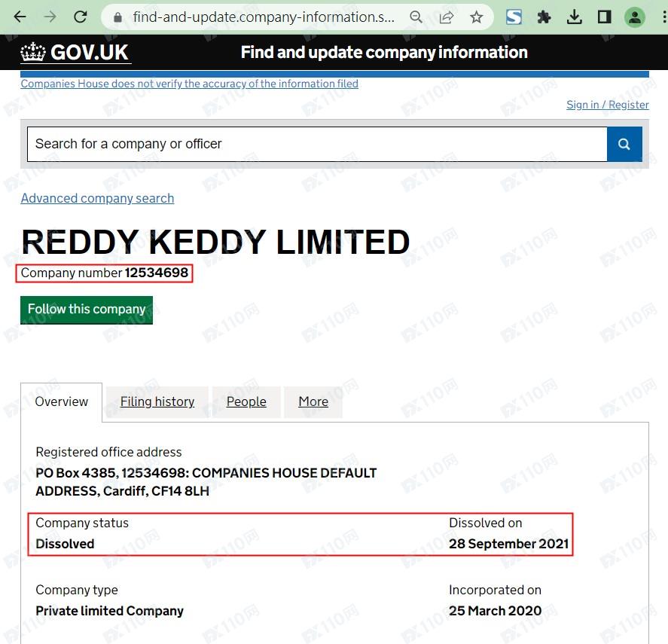Image resolution: width=668 pixels, height=644 pixels.
Task: Click the browser back arrow
Action: [20, 17]
